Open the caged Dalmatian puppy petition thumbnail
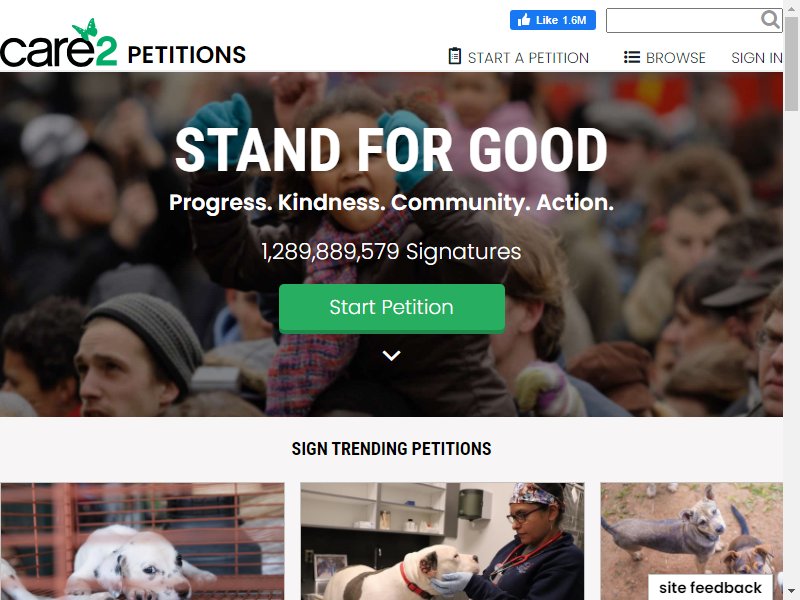Screen dimensions: 800x600 (142, 541)
